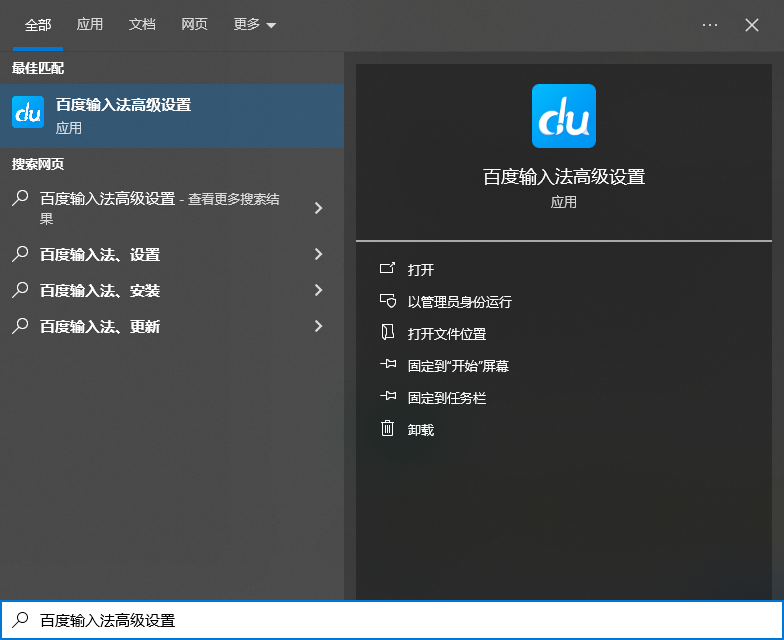The image size is (784, 640).
Task: Click the magnifier icon in search box
Action: (20, 620)
